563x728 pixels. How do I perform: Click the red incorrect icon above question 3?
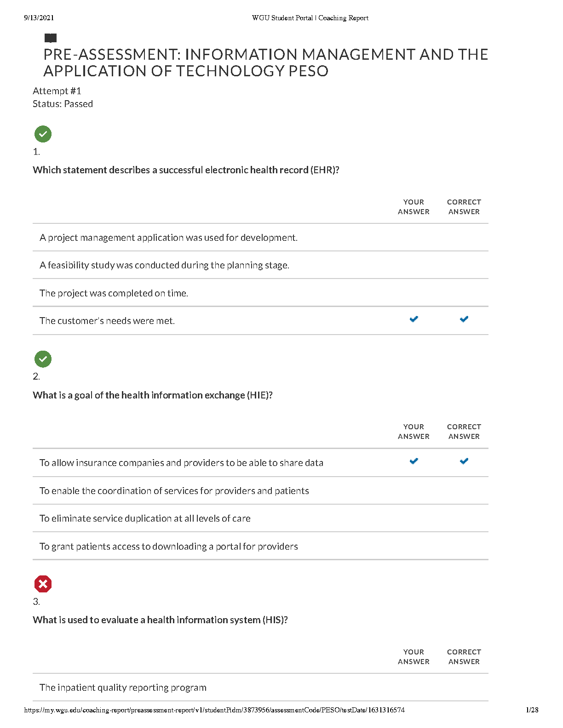point(43,584)
